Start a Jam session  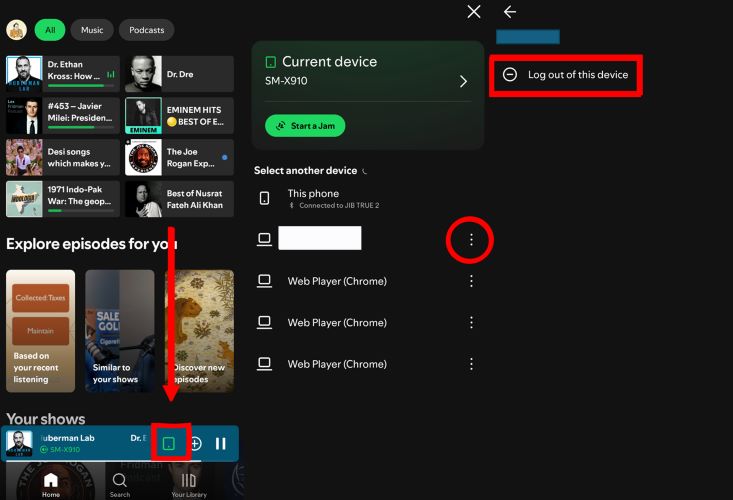point(305,126)
